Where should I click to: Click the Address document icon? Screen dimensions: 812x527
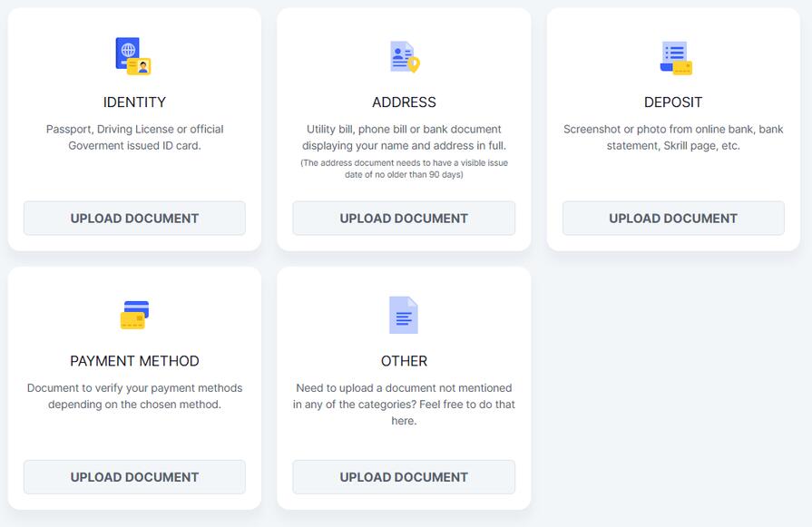403,56
